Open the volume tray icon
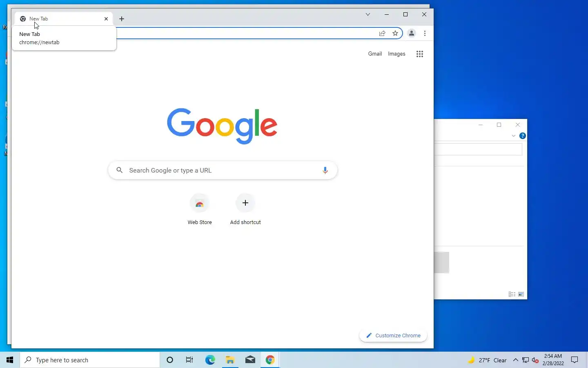 coord(535,360)
